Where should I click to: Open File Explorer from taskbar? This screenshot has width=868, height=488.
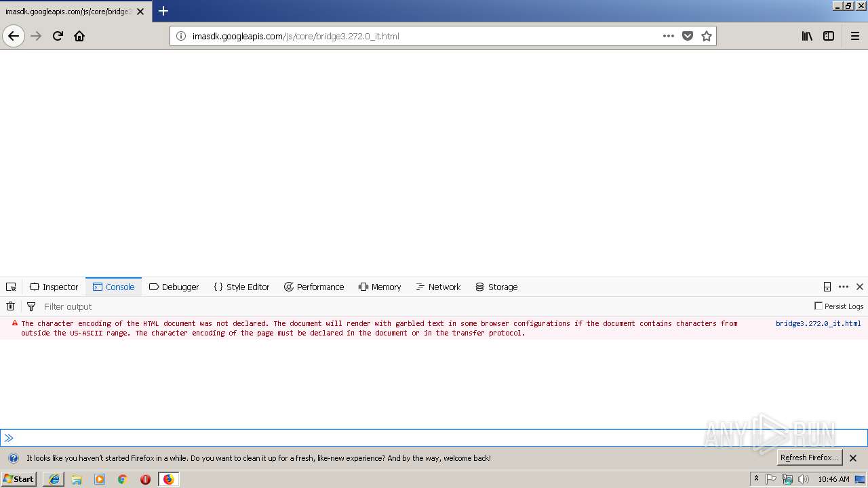[x=77, y=479]
